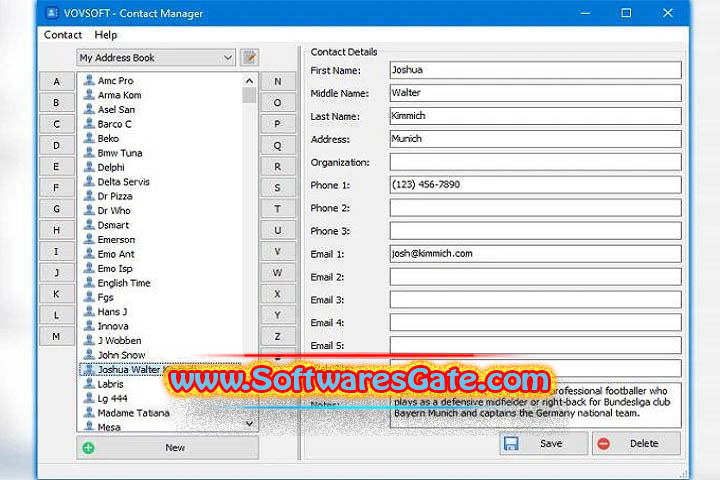Filter contacts by letter Z

click(x=278, y=337)
